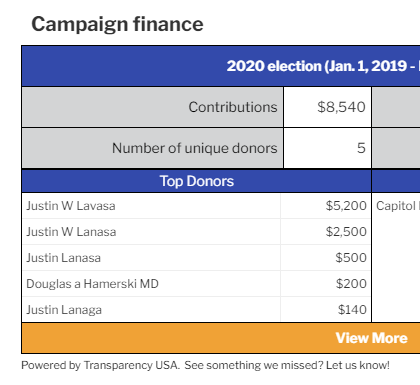Click the 2020 election header bar
420x385 pixels.
tap(221, 66)
